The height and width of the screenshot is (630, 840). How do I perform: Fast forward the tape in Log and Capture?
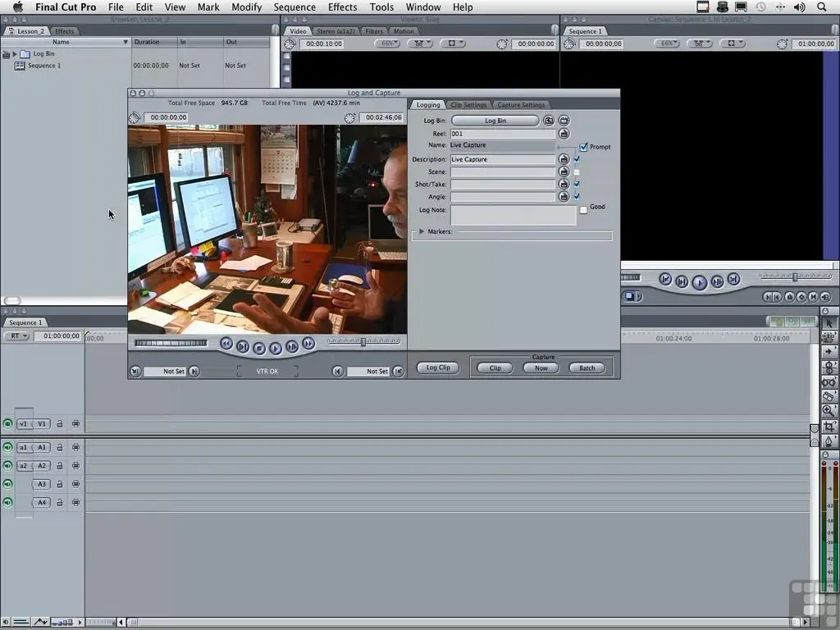[308, 344]
